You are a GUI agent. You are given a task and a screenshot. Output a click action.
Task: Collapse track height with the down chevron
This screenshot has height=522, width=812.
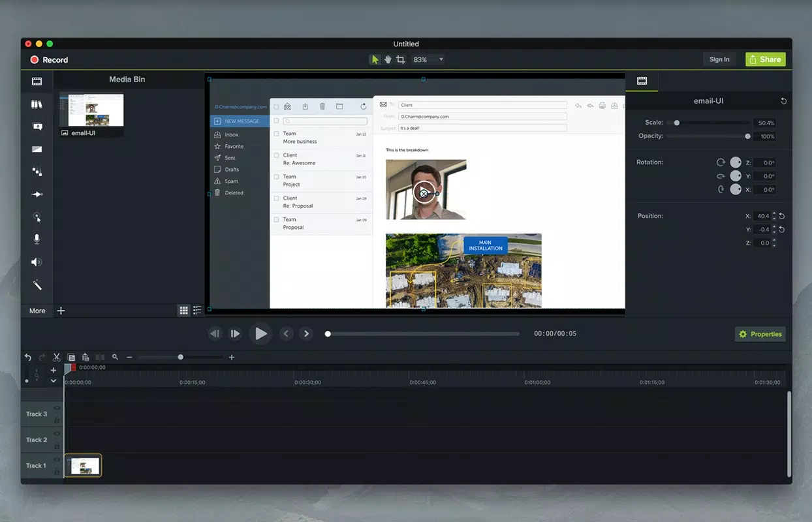coord(54,382)
